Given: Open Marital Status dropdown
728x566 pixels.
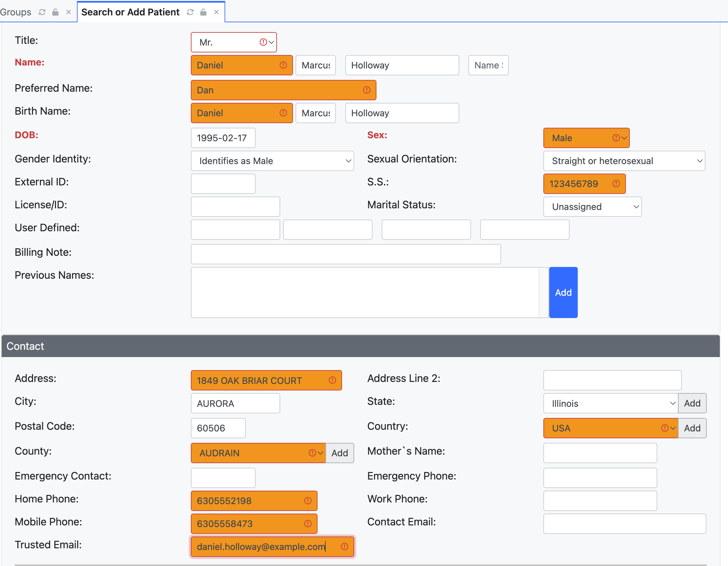Looking at the screenshot, I should (592, 207).
